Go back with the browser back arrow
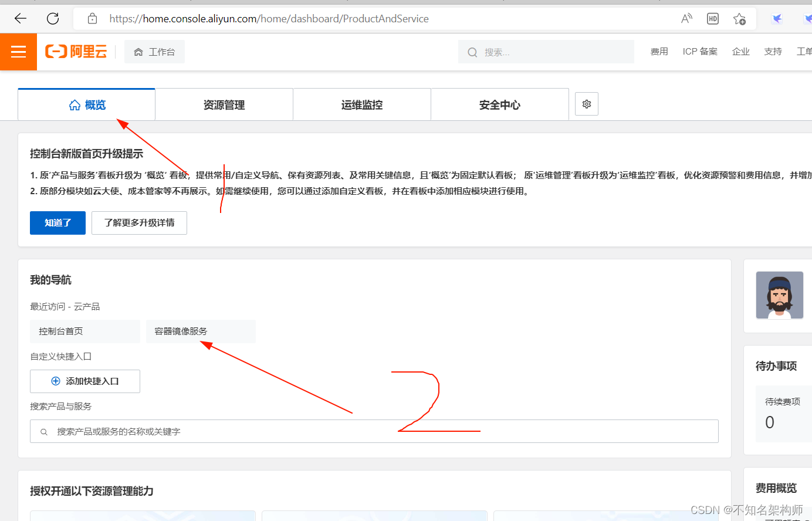812x521 pixels. tap(21, 19)
